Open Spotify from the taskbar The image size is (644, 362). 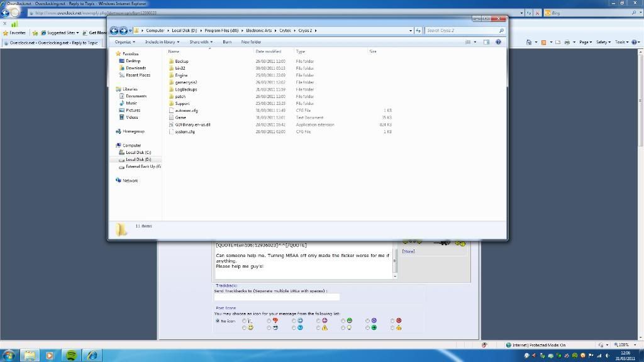tap(71, 356)
